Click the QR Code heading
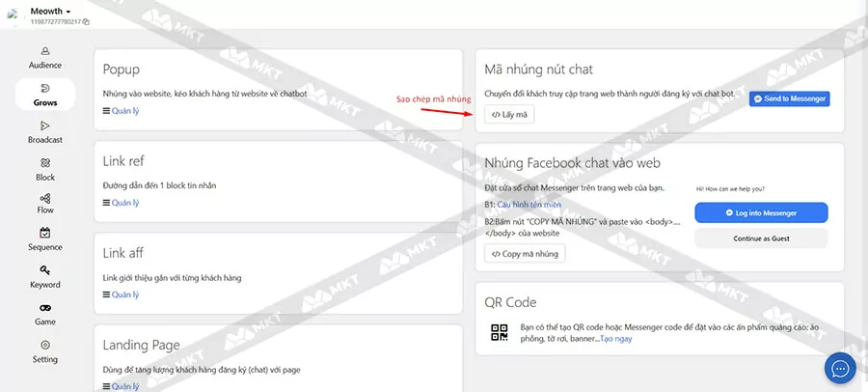Image resolution: width=868 pixels, height=392 pixels. point(510,302)
